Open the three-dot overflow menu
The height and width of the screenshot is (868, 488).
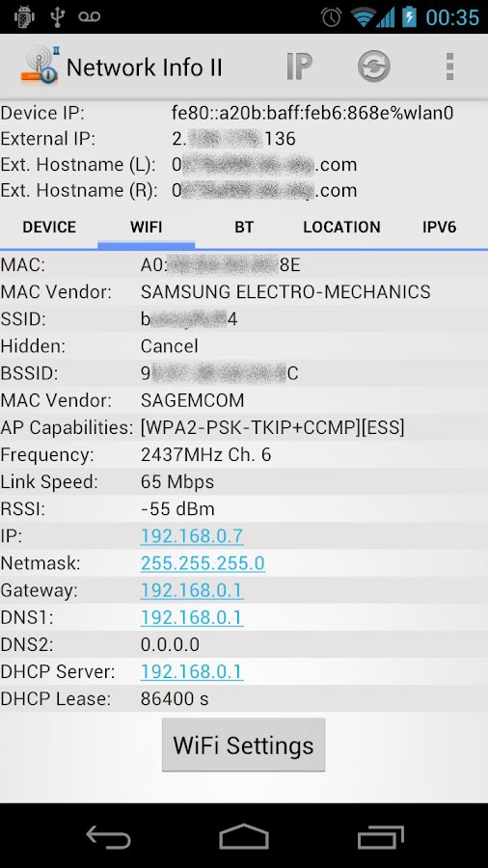pos(449,67)
